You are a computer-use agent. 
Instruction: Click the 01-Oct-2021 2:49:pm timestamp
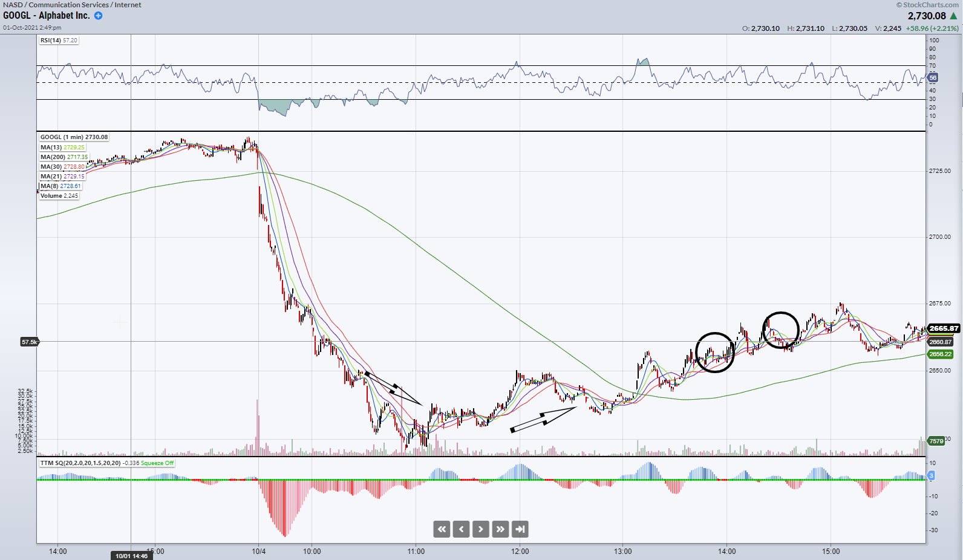(32, 28)
